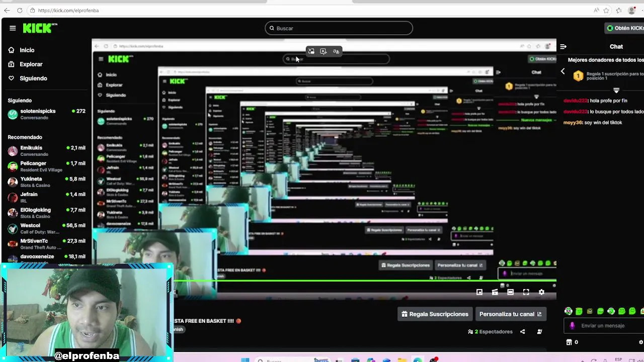Open recommended channel MrStivenTc
The width and height of the screenshot is (644, 362).
pos(46,244)
